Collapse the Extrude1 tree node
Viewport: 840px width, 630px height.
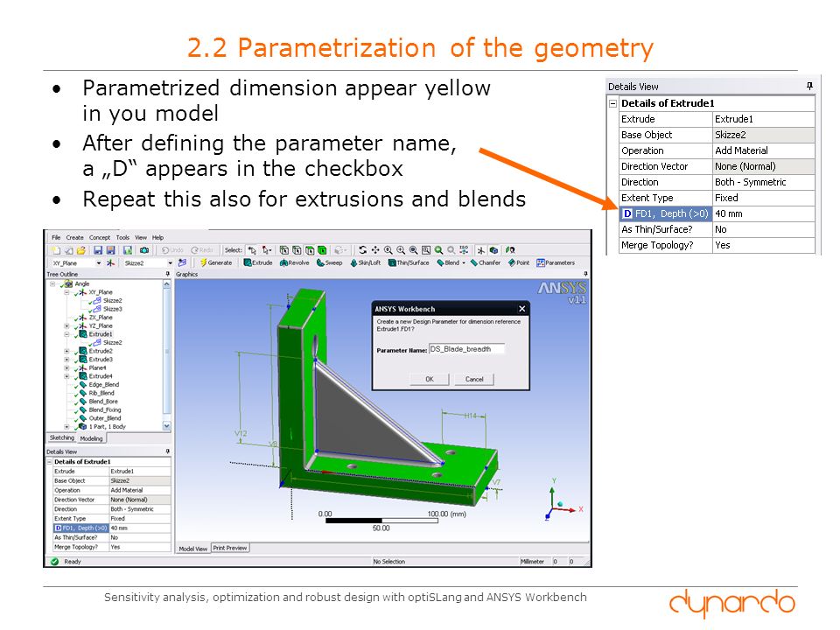click(67, 334)
